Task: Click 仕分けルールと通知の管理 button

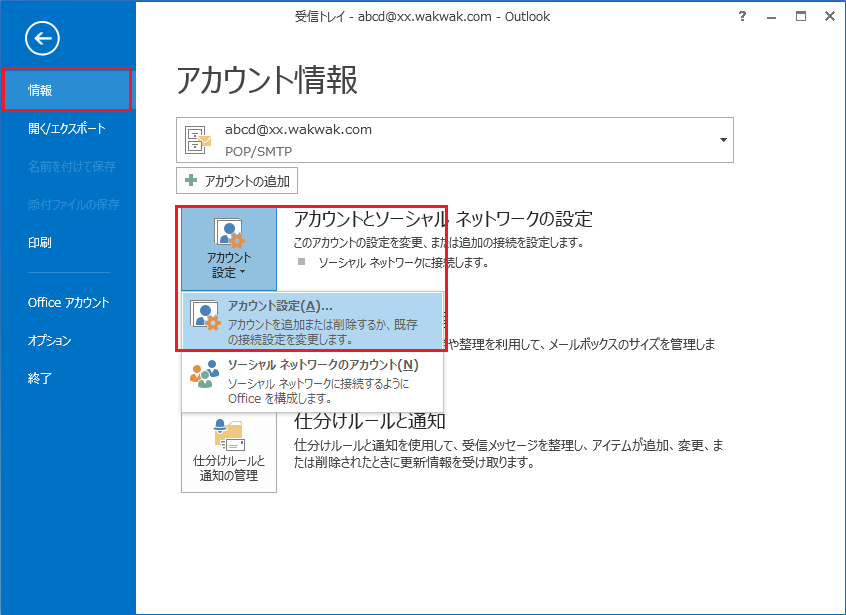Action: pyautogui.click(x=229, y=452)
